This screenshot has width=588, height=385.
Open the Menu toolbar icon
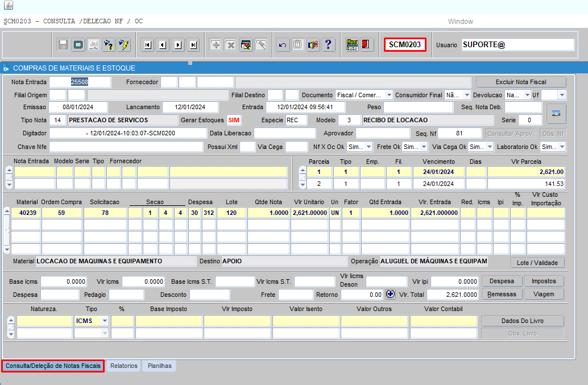click(352, 45)
